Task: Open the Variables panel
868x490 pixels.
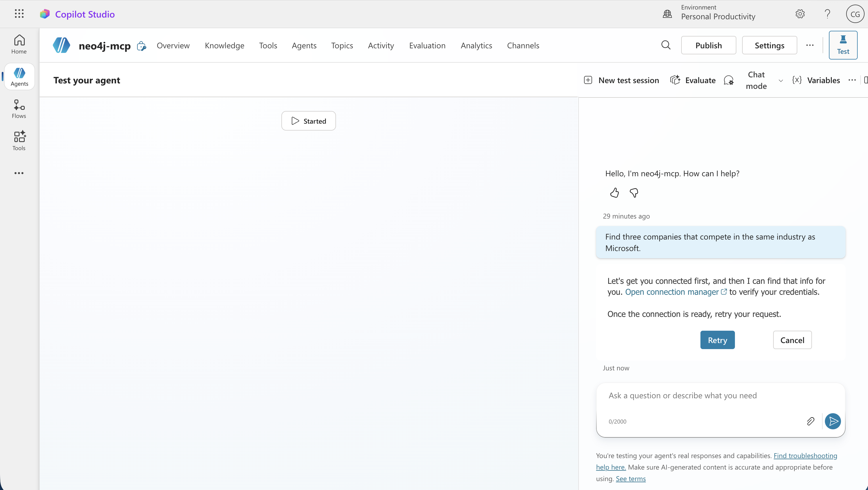Action: pos(816,80)
